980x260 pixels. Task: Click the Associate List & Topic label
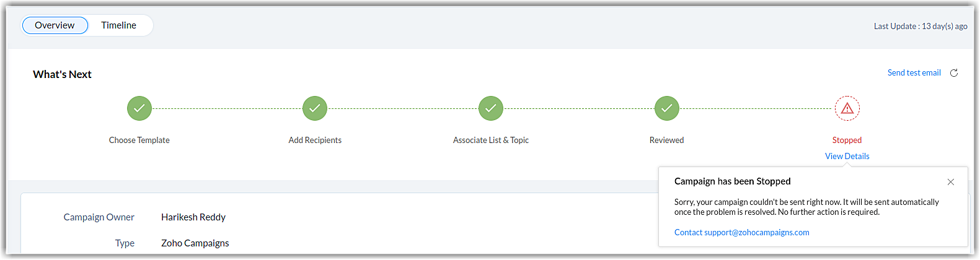(x=491, y=141)
